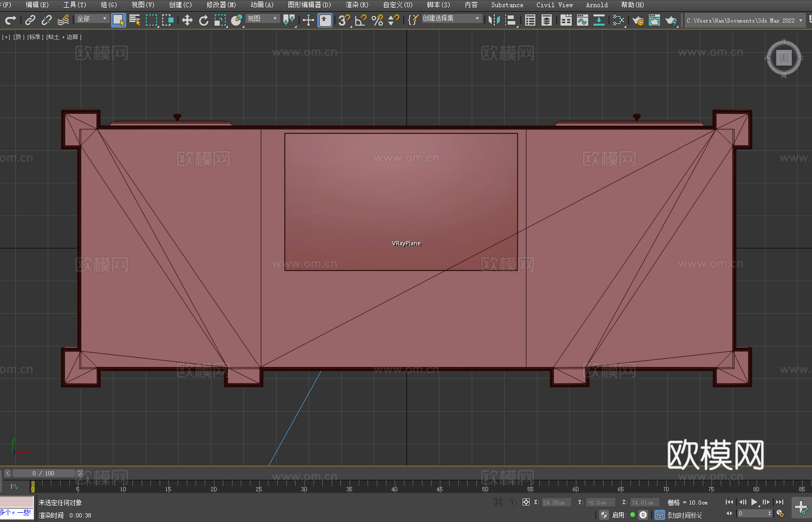Click the [粘土 + 边面] viewport style label
Screen dimensions: 812x522
pyautogui.click(x=64, y=37)
